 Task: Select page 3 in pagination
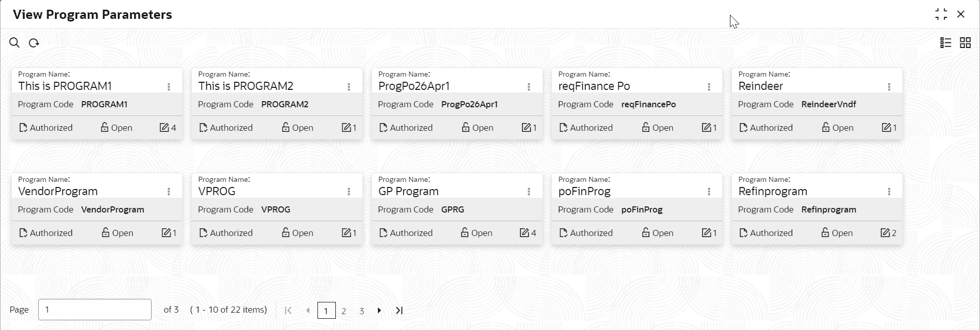362,310
